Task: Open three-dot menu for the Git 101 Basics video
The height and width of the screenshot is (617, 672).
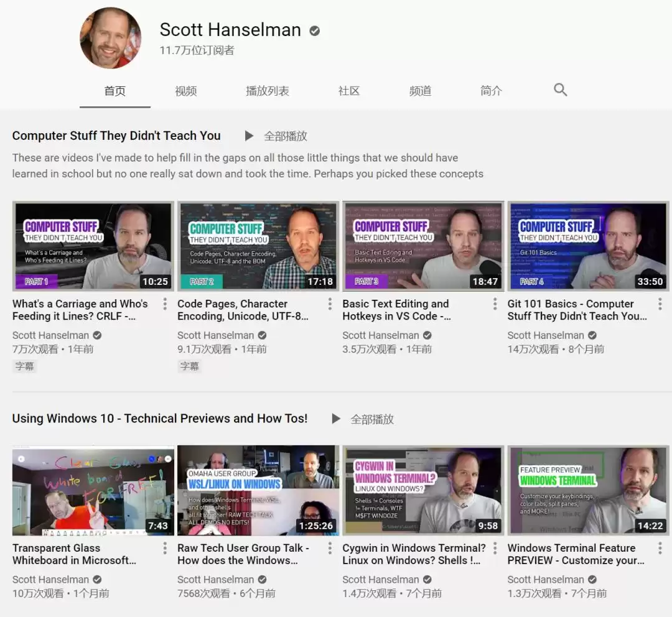Action: coord(660,304)
